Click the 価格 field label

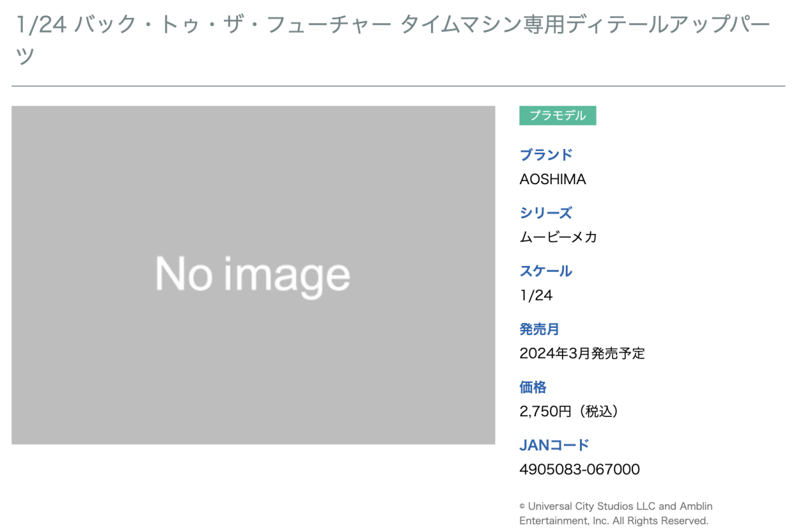click(x=533, y=387)
